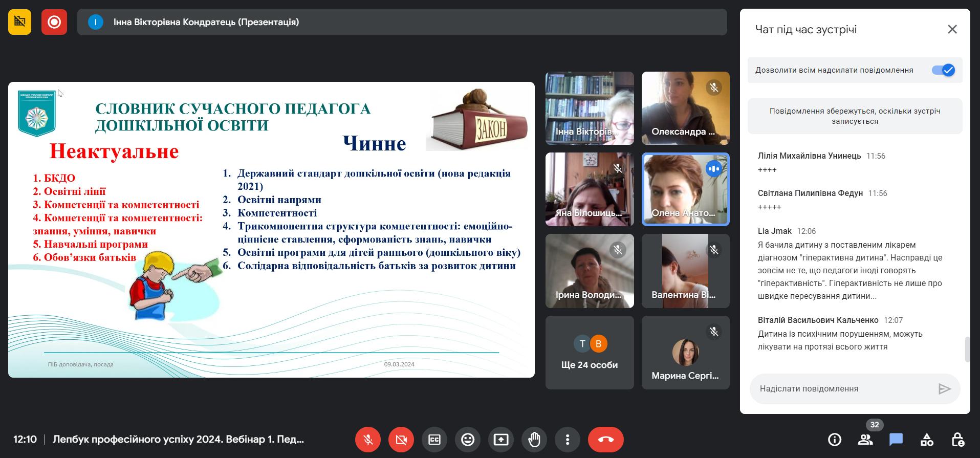Open the activities panel
Screen dimensions: 980x458
coord(927,440)
